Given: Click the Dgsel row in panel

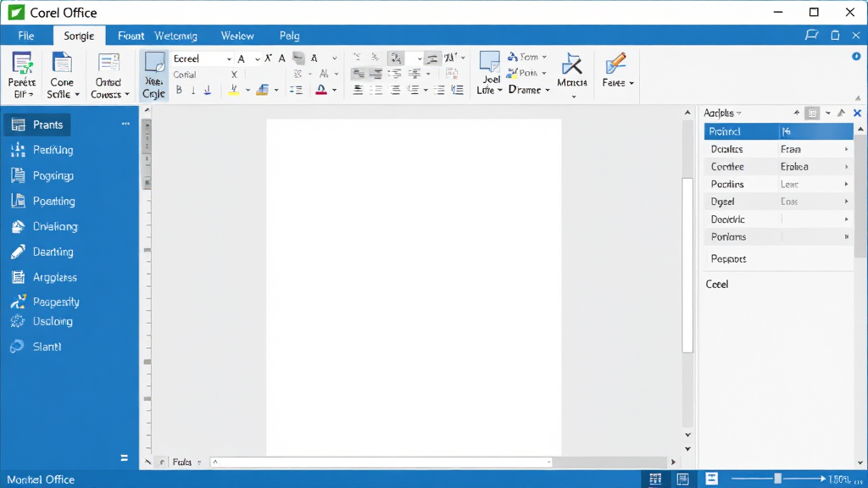Looking at the screenshot, I should tap(778, 202).
